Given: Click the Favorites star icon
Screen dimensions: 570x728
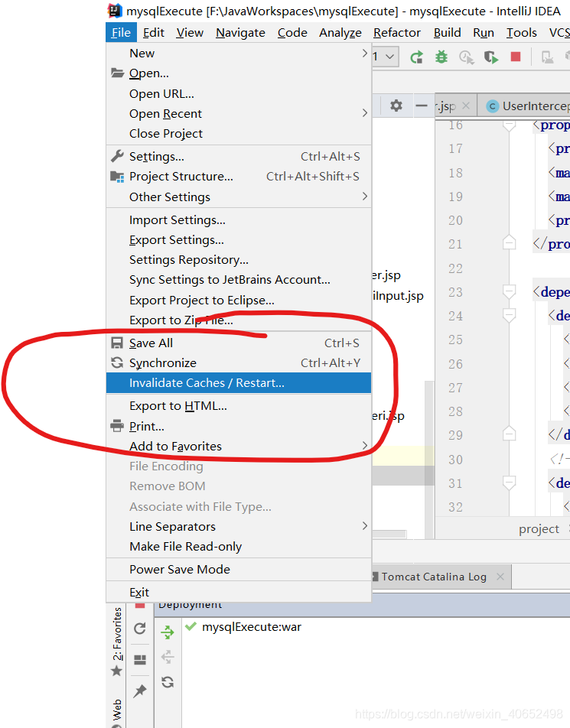Looking at the screenshot, I should click(117, 671).
